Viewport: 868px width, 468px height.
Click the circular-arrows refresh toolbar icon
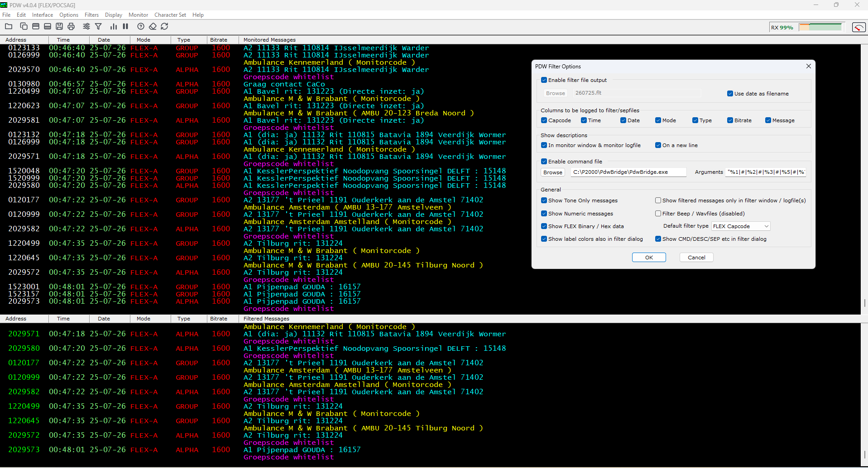pos(164,27)
